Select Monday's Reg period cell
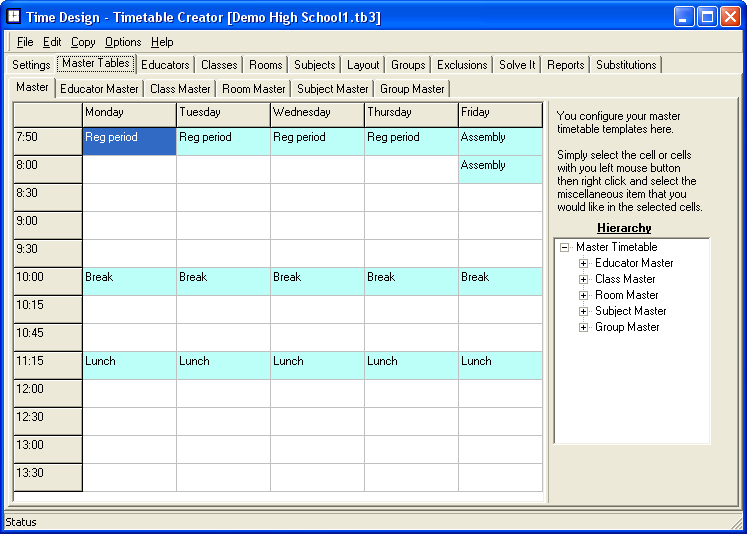The height and width of the screenshot is (534, 747). tap(129, 141)
